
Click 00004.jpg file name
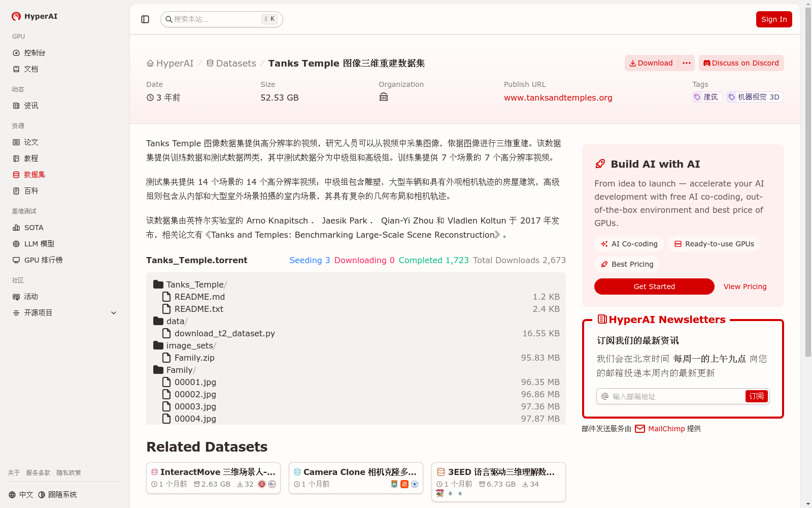click(x=195, y=419)
